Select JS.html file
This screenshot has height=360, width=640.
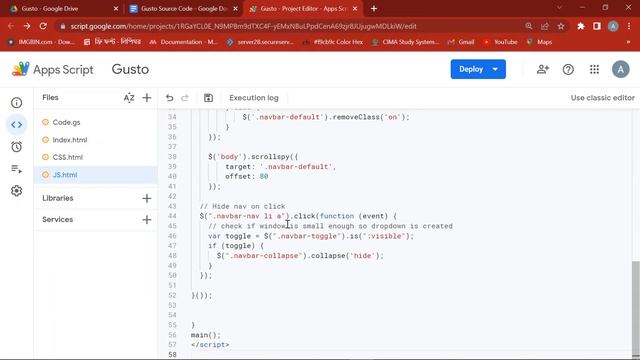(x=96, y=175)
